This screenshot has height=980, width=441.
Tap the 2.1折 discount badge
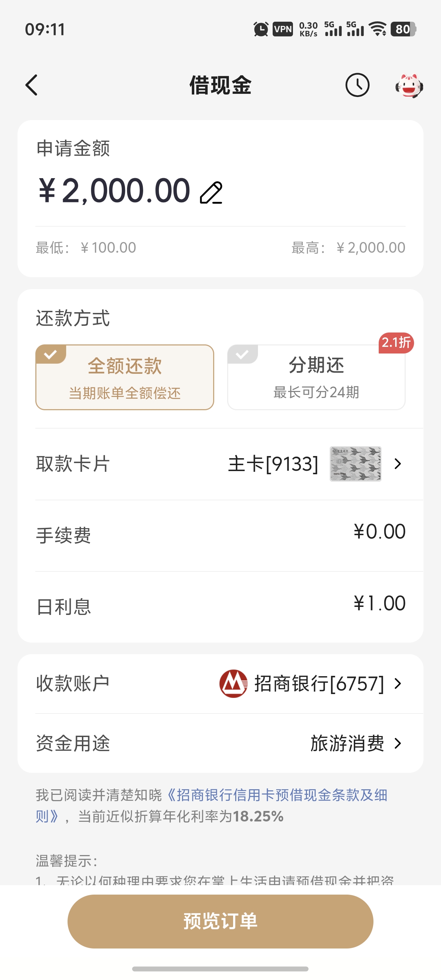click(396, 343)
